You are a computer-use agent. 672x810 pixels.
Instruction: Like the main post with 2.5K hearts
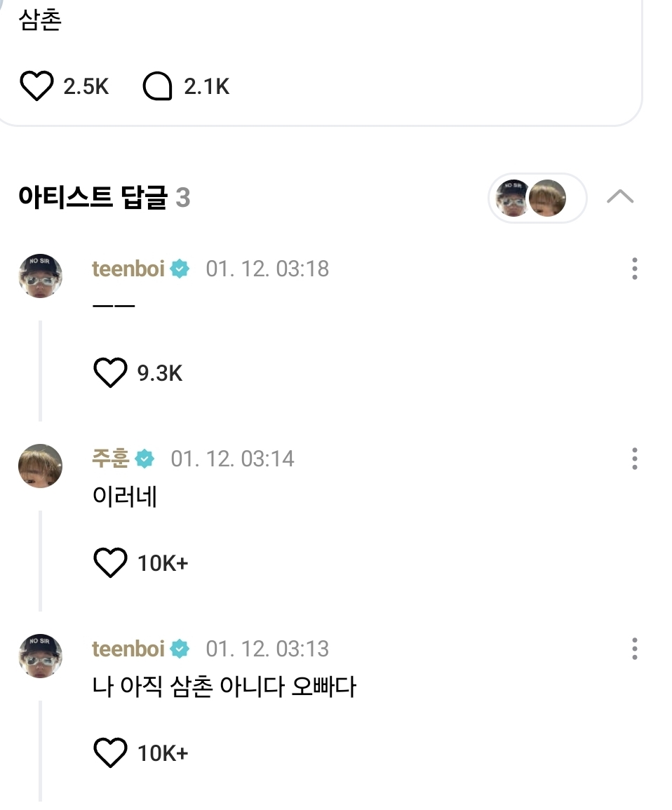[x=36, y=87]
